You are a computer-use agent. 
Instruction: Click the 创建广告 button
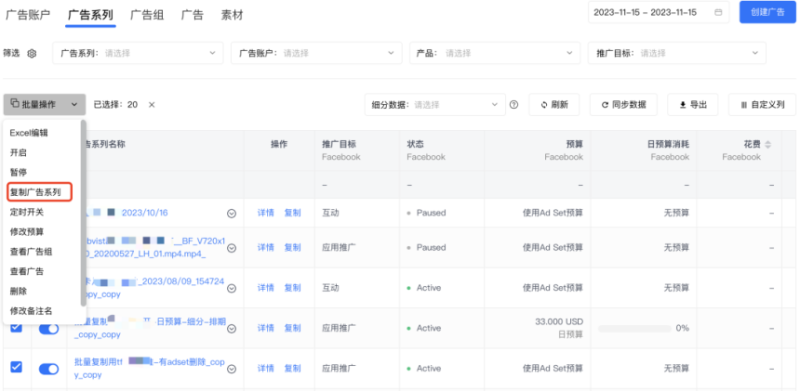coord(767,12)
